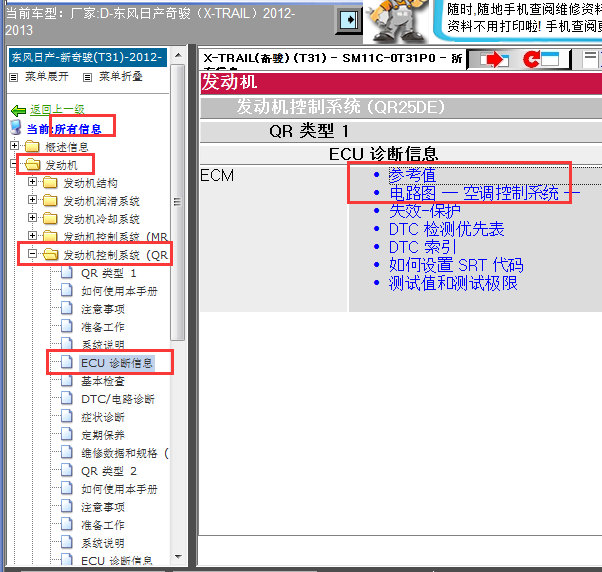Select the 发动机结构 folder icon
This screenshot has width=602, height=572.
[50, 183]
